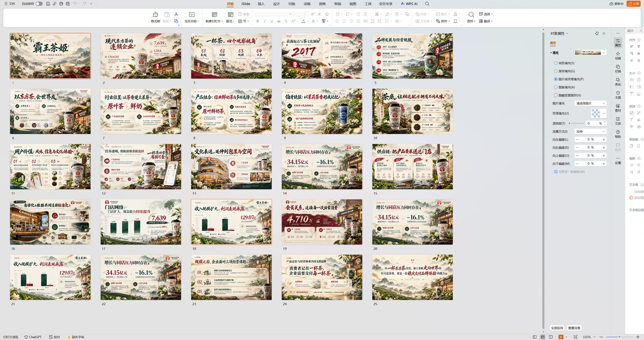Pin the 对象属性 panel
This screenshot has width=644, height=340.
tap(597, 33)
